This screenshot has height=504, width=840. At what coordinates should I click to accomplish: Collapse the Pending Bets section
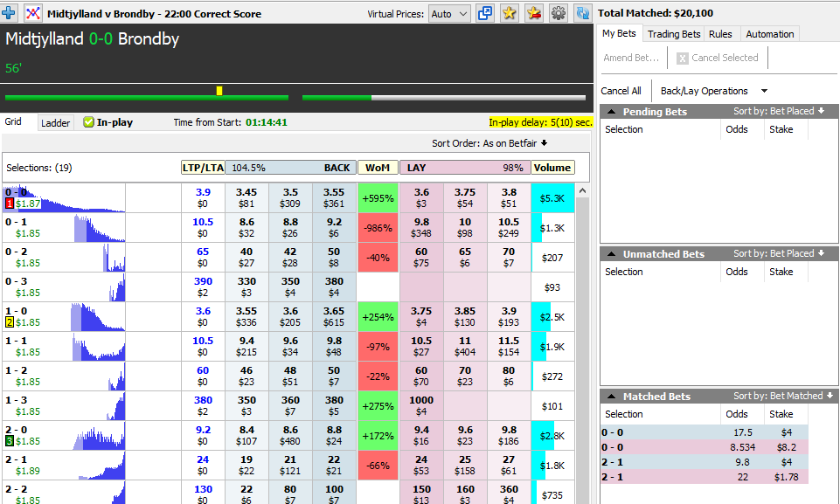tap(611, 112)
